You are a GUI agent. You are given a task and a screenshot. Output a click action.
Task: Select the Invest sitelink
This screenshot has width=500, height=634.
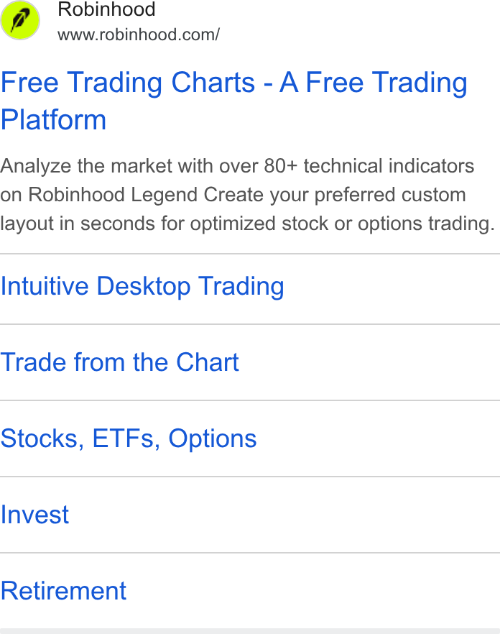click(35, 515)
